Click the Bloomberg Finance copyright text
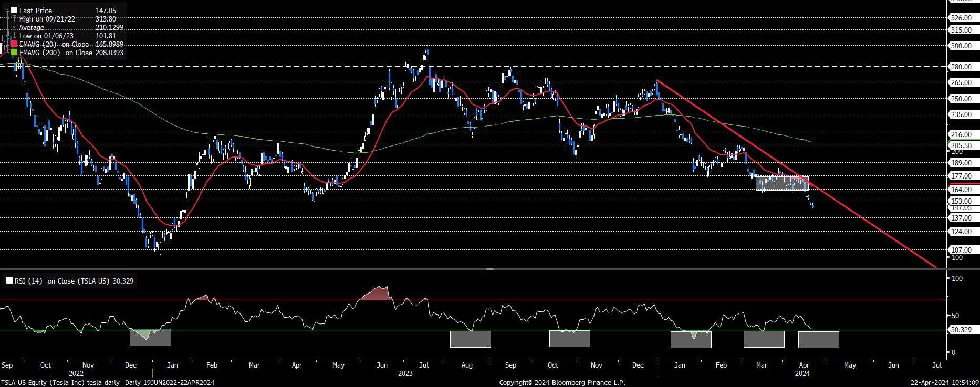The height and width of the screenshot is (387, 980). click(562, 383)
